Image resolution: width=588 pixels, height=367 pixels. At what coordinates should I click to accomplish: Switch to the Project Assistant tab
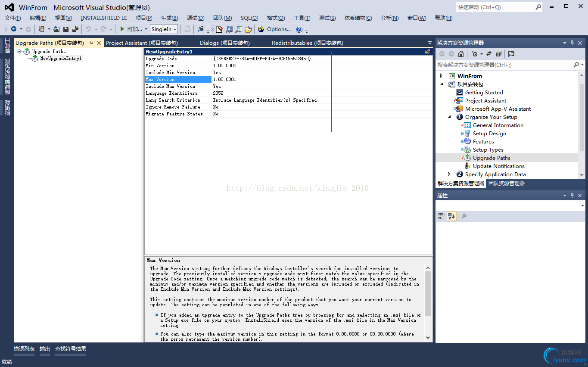click(x=142, y=43)
